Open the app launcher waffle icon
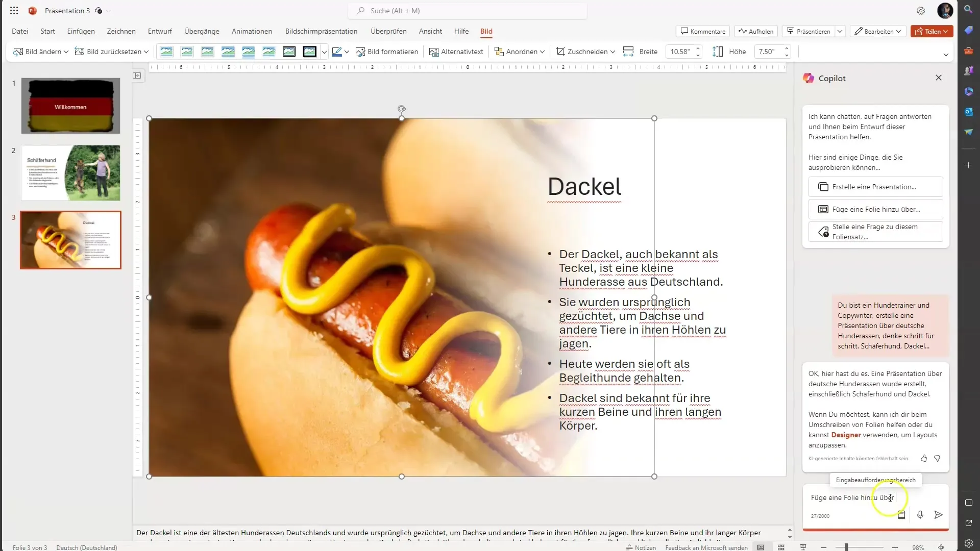This screenshot has height=551, width=980. [14, 11]
